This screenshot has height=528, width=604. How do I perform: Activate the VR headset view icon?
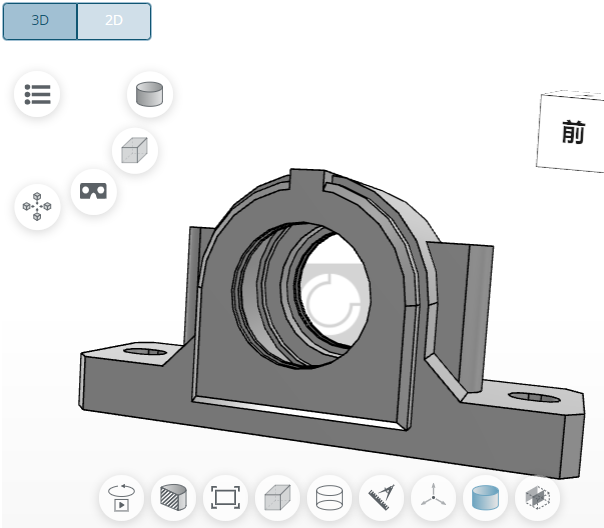click(94, 191)
